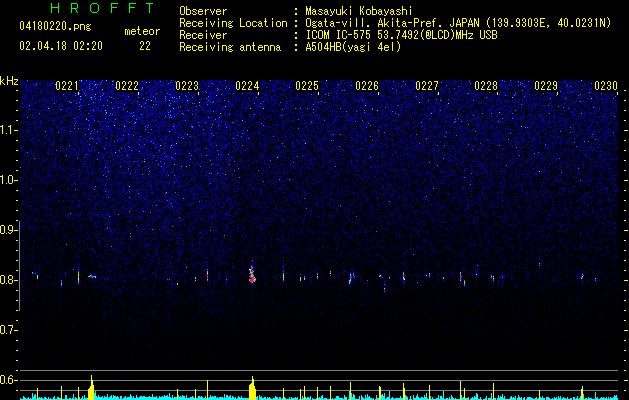Click the 0228 time marker
The image size is (629, 400).
[486, 86]
